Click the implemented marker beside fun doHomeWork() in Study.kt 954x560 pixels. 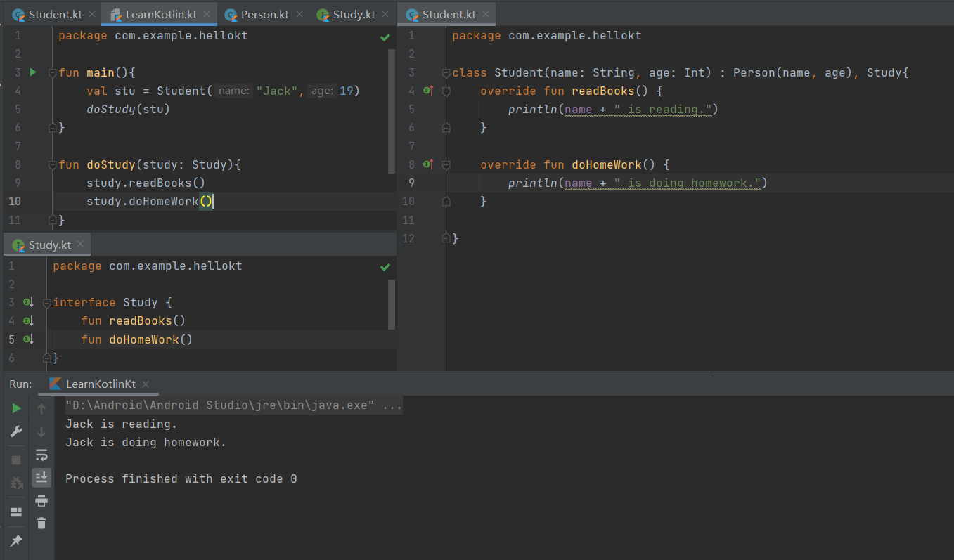[x=28, y=339]
